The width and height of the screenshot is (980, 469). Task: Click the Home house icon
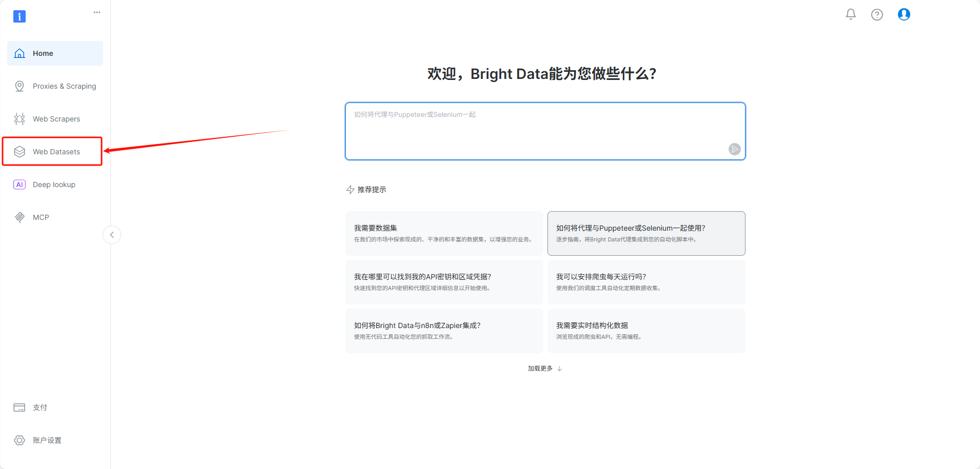tap(19, 53)
